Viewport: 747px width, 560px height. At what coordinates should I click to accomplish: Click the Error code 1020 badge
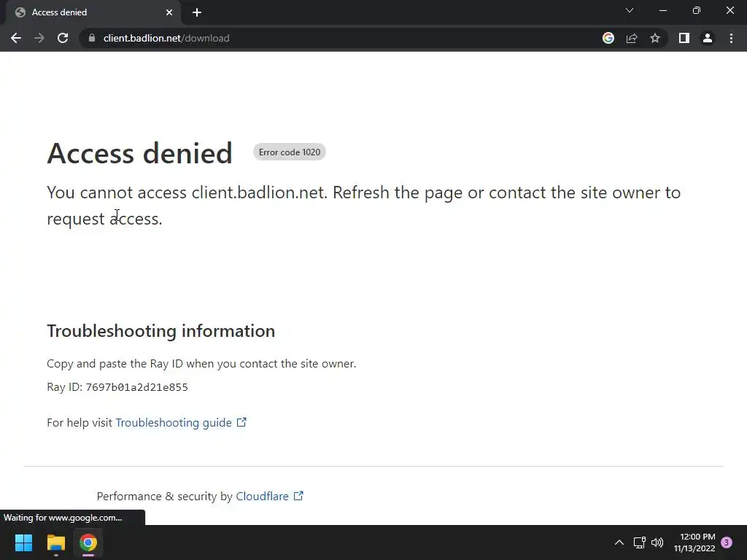289,152
